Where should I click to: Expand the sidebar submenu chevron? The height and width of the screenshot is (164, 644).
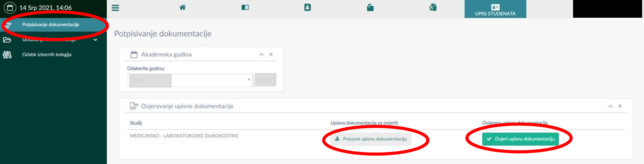[x=95, y=40]
